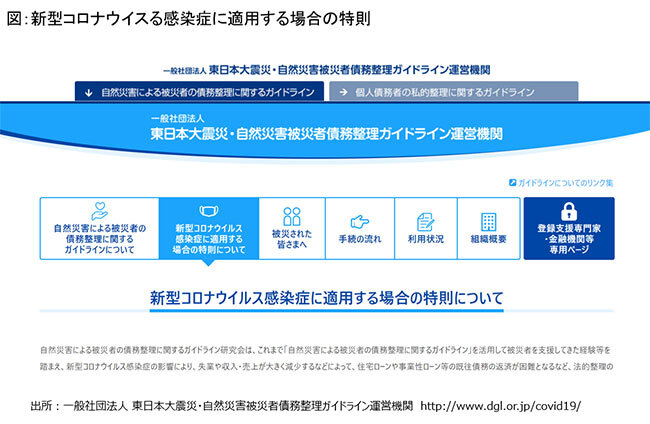Image resolution: width=650 pixels, height=424 pixels.
Task: Click the document icon for 利用状況
Action: click(x=425, y=220)
